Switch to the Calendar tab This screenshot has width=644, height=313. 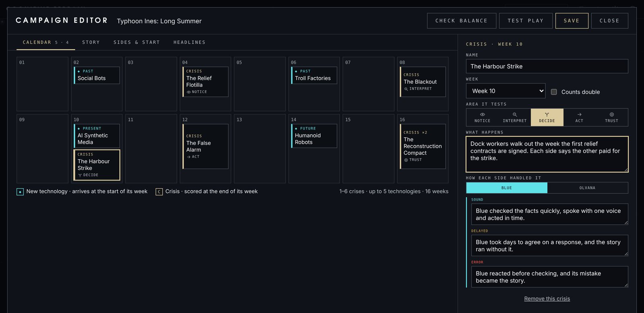[45, 42]
